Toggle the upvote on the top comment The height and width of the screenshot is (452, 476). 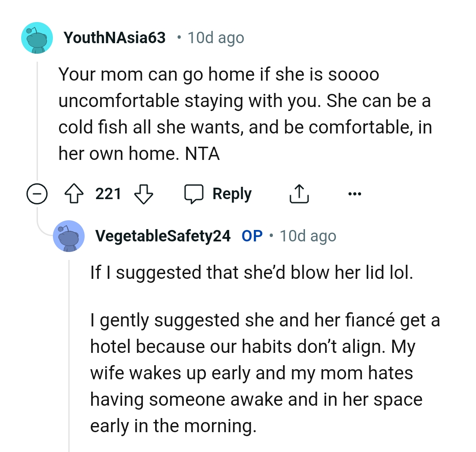[76, 193]
